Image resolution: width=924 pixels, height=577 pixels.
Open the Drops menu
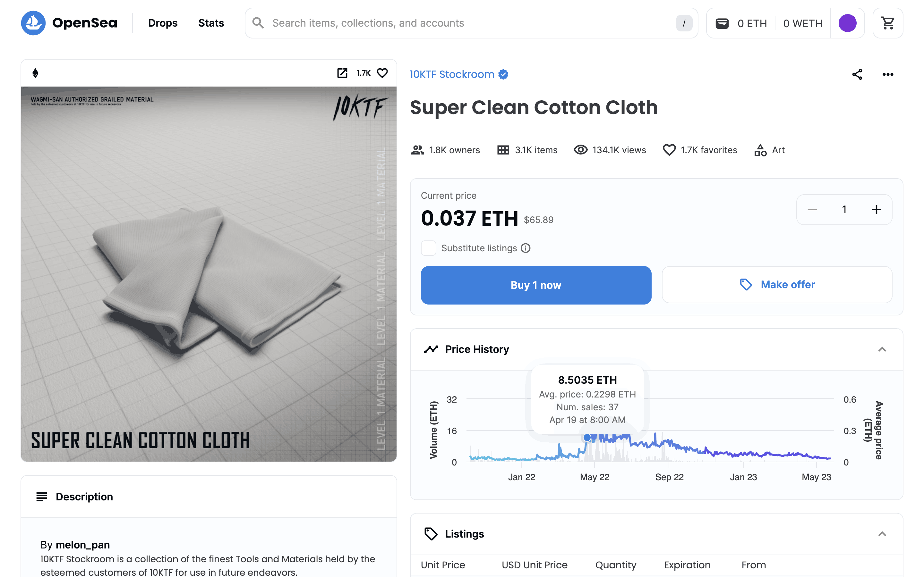point(163,23)
